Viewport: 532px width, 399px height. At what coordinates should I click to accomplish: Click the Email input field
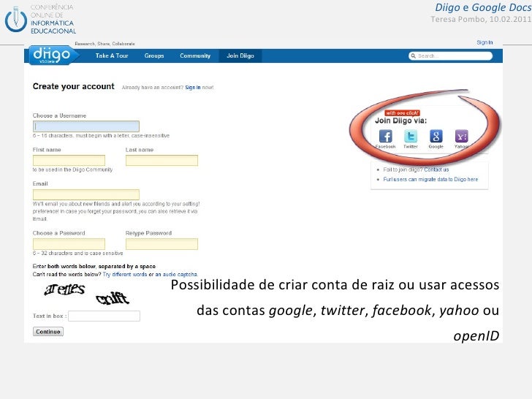(86, 194)
